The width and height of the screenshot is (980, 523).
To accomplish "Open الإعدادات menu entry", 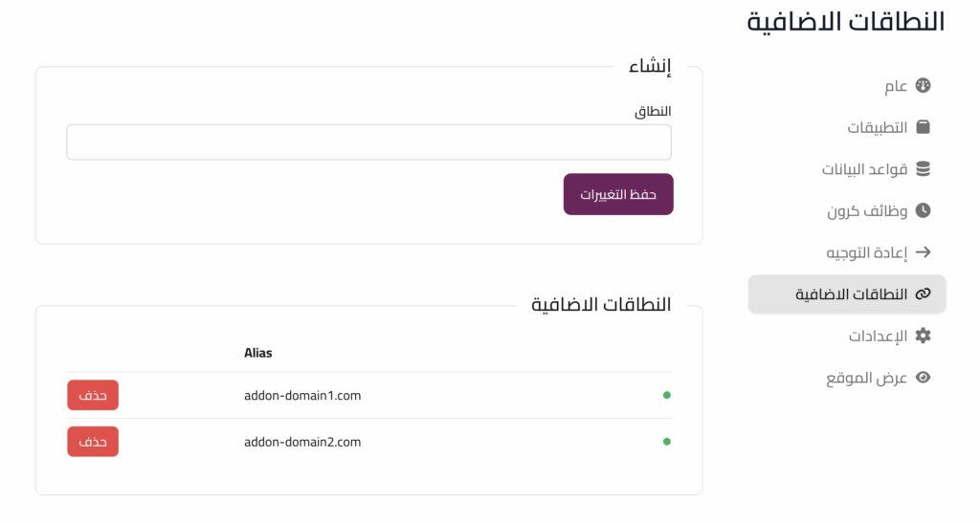I will click(x=878, y=336).
